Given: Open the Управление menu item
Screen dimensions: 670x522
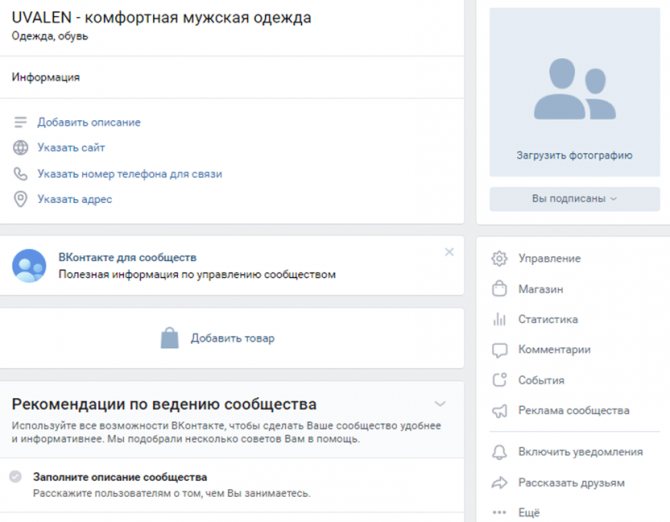Looking at the screenshot, I should 550,258.
